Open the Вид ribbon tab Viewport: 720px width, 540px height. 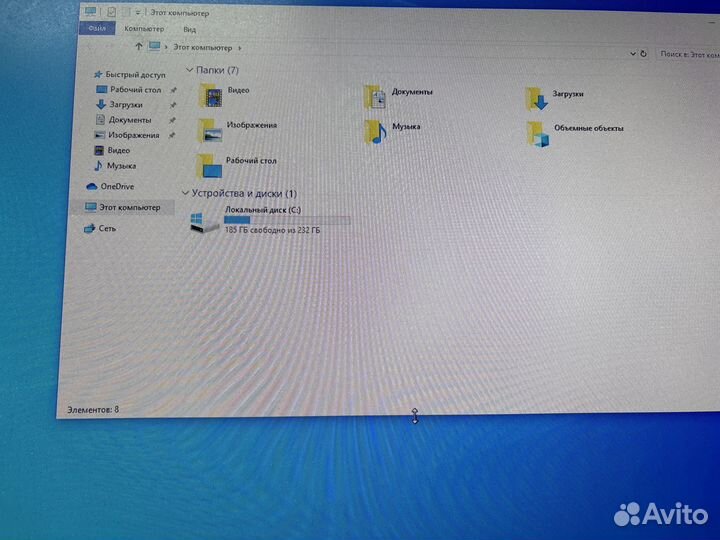[190, 29]
